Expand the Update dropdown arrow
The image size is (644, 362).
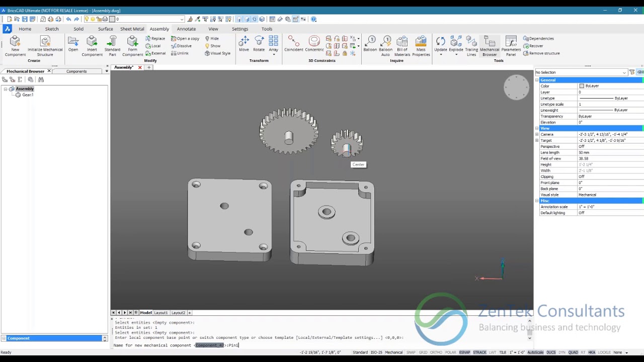click(x=441, y=54)
